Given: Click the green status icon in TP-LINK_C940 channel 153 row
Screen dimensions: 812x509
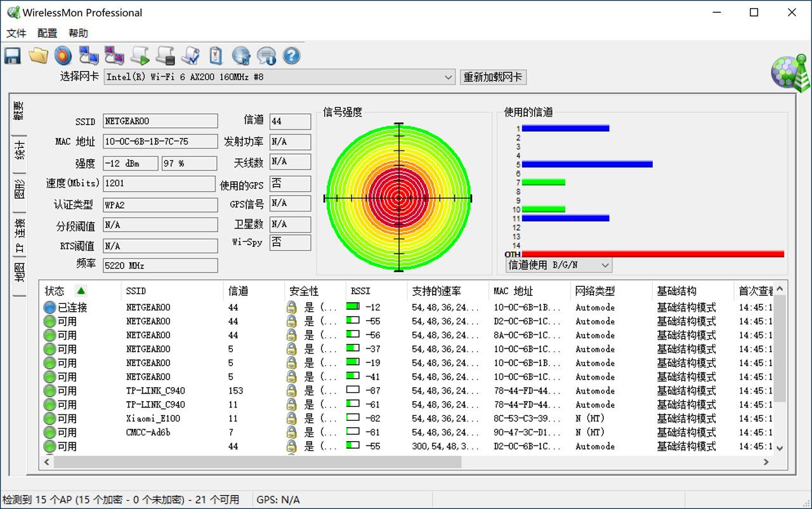Looking at the screenshot, I should point(49,391).
